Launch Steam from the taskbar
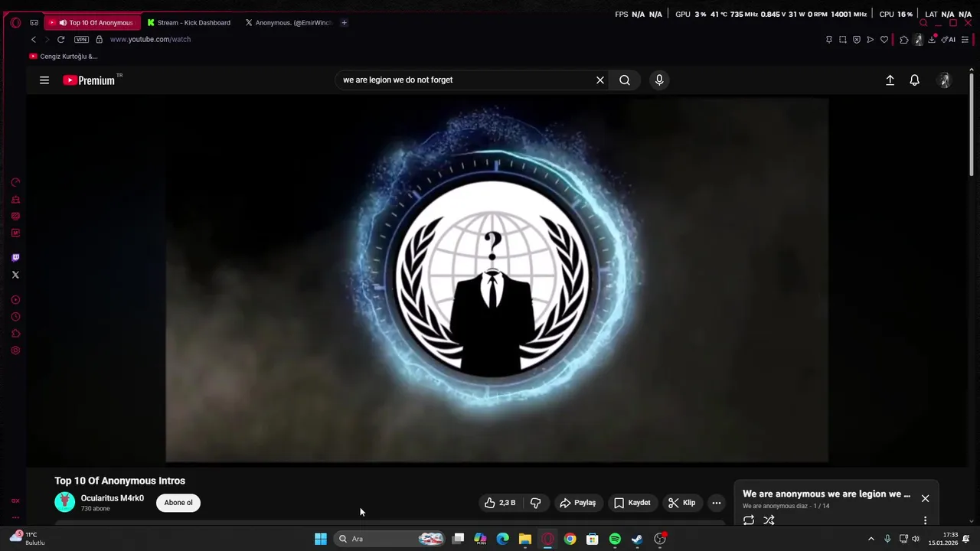Image resolution: width=980 pixels, height=551 pixels. 637,539
